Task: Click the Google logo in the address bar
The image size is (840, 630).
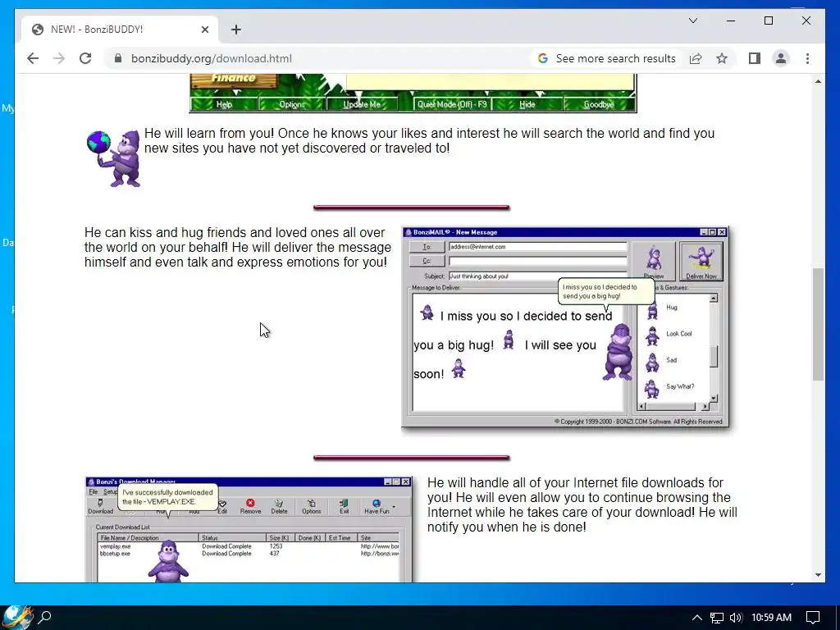Action: (x=543, y=58)
